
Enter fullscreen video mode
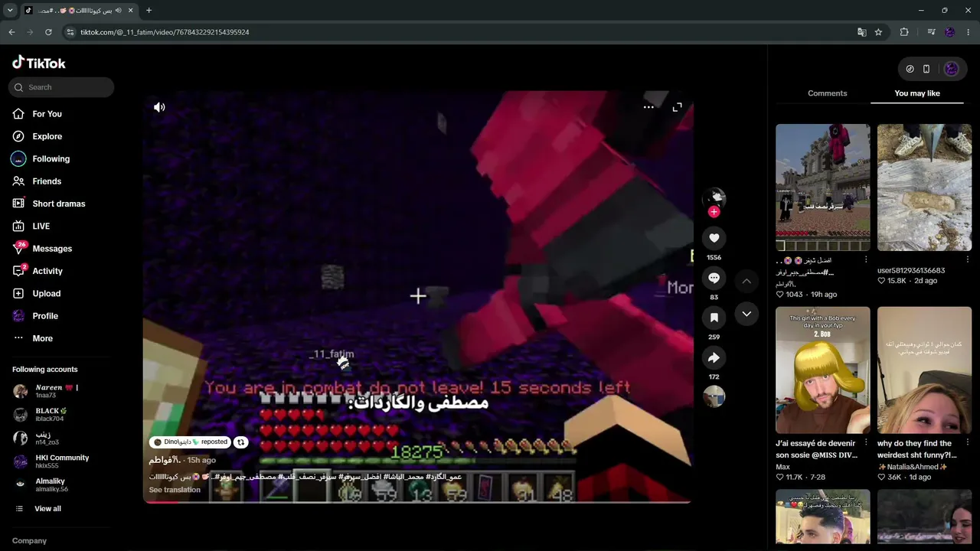(677, 107)
